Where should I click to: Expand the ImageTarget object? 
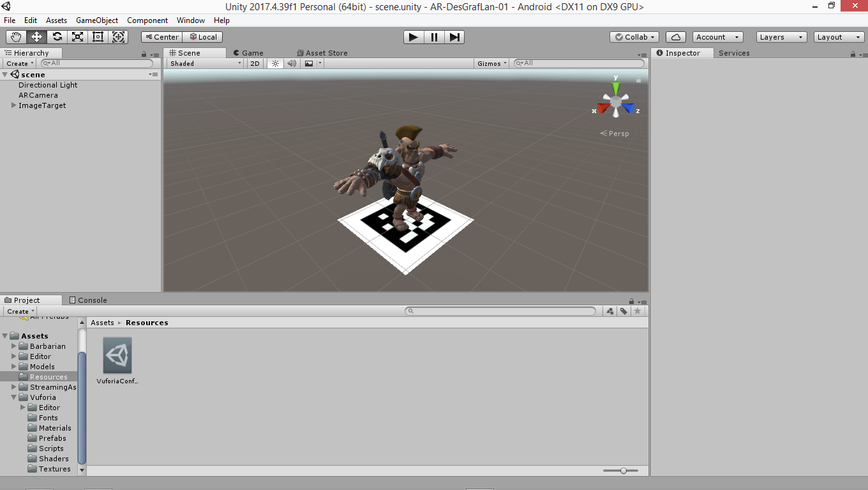coord(14,105)
